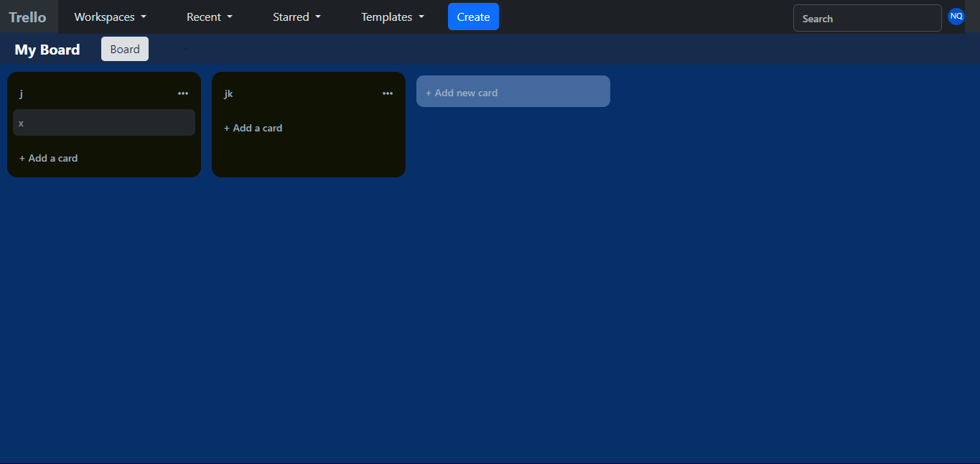
Task: Select the Board view tab
Action: coord(125,49)
